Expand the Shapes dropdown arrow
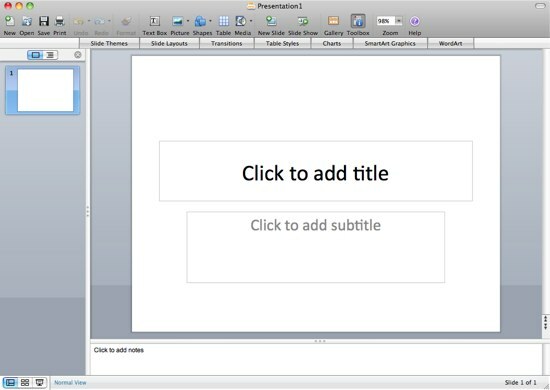 210,21
